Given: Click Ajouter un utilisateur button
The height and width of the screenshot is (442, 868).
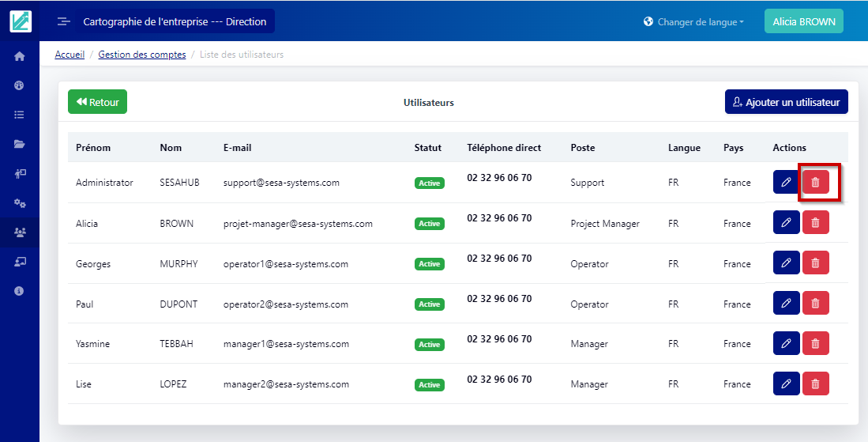Looking at the screenshot, I should coord(786,102).
